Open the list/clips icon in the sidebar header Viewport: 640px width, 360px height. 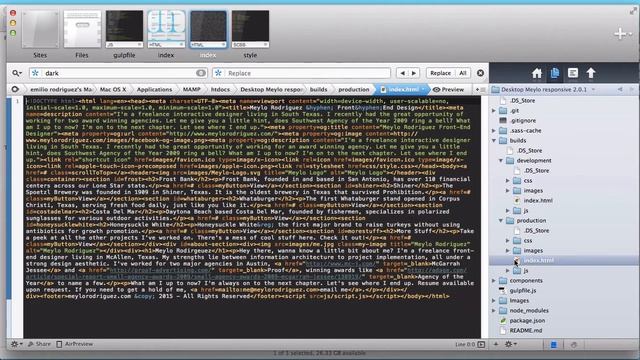point(573,73)
